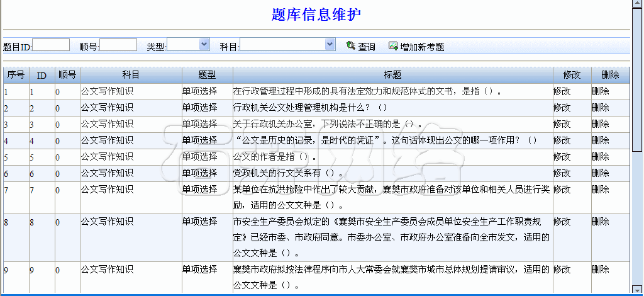This screenshot has height=296, width=644.
Task: Click the 顺号 column header in table
Action: tap(67, 75)
